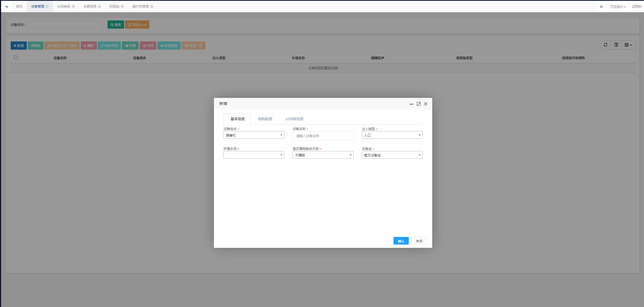
Task: Click the table refresh icon button
Action: click(x=606, y=45)
